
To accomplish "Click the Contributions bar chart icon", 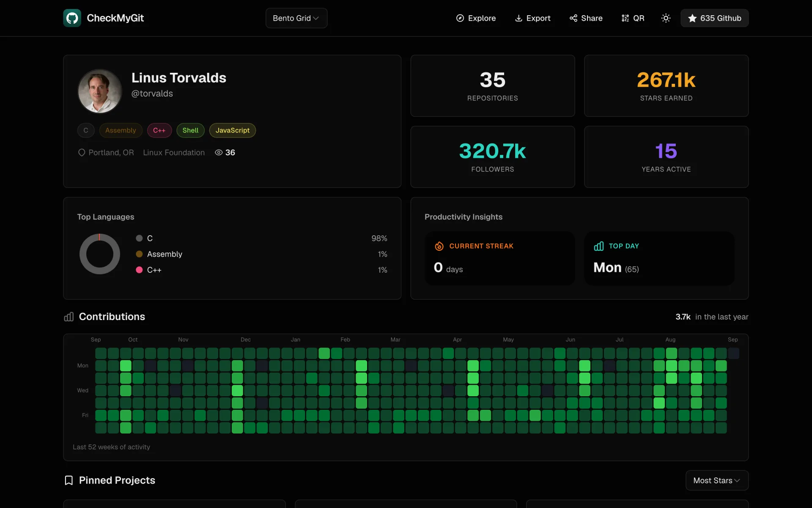I will pos(69,317).
